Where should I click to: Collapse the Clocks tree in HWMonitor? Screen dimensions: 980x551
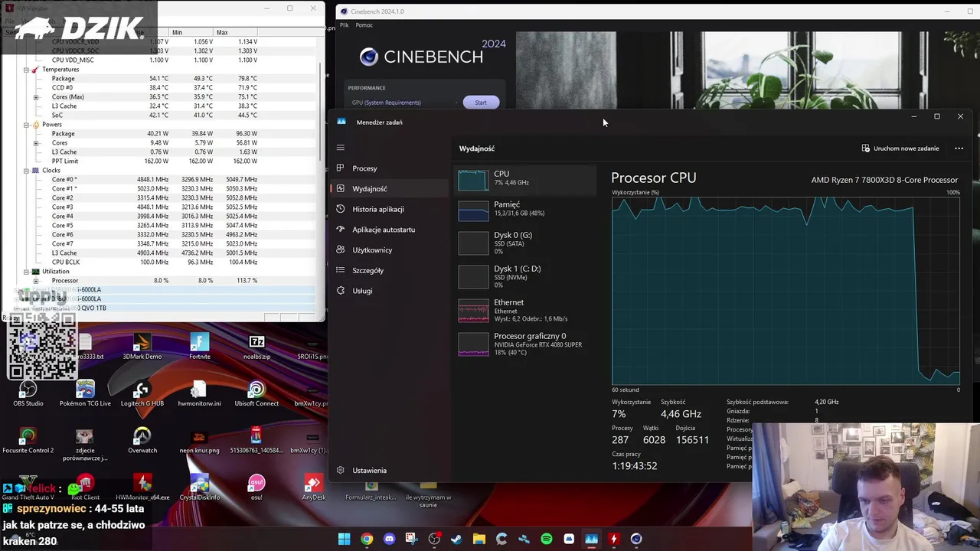click(x=26, y=171)
